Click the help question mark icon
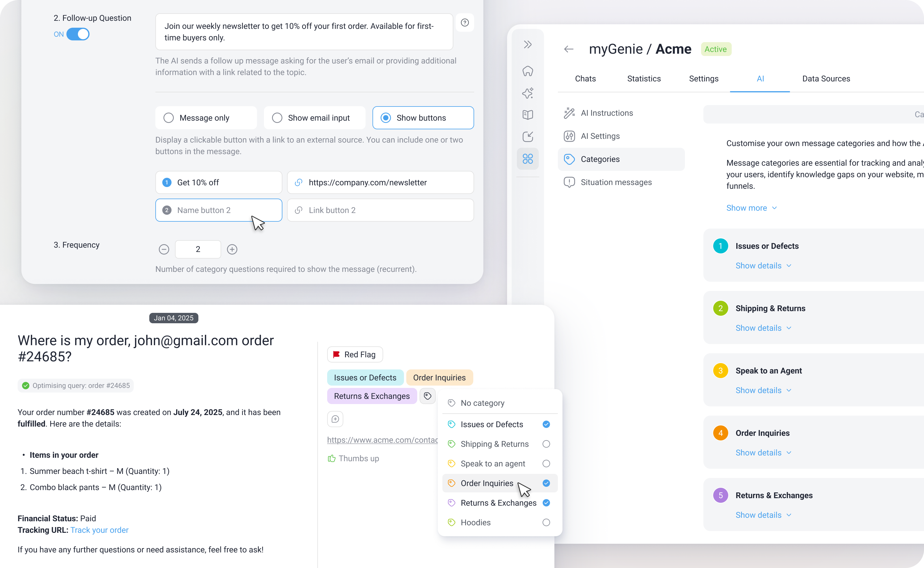 point(465,23)
